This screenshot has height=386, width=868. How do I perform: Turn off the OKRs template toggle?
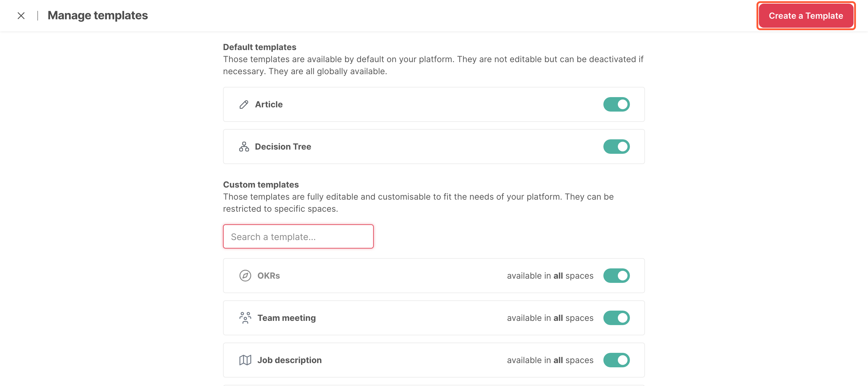pos(616,276)
